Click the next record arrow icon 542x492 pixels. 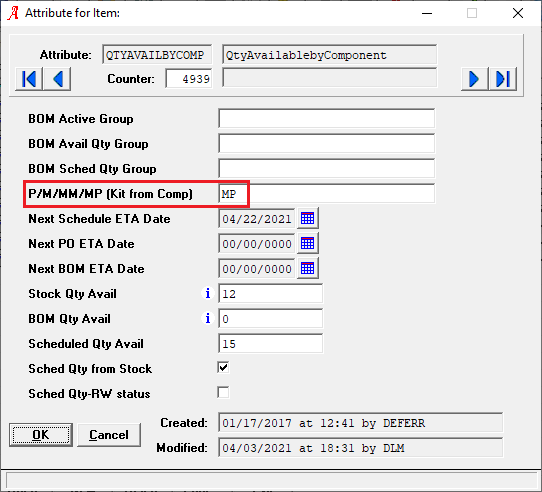[x=474, y=79]
